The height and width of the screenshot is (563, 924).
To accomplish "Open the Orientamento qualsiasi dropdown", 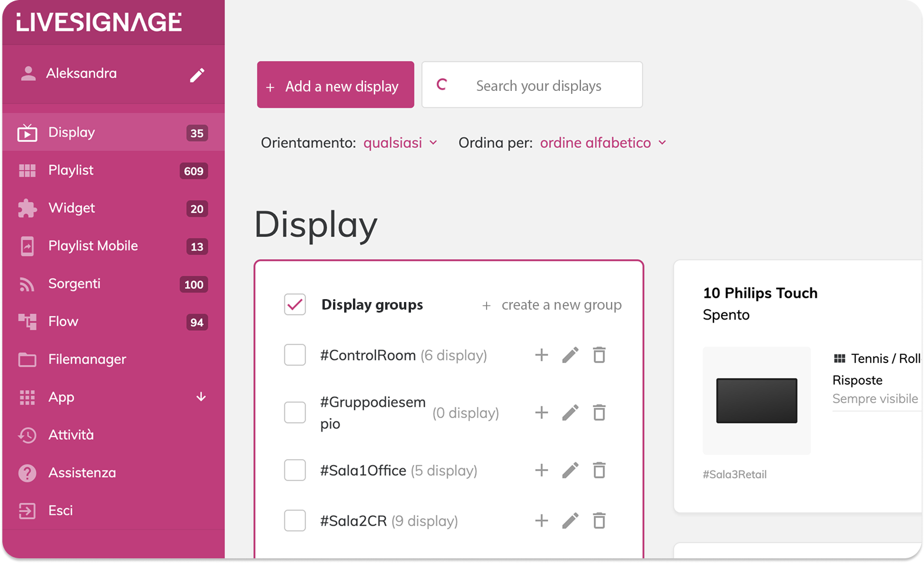I will (400, 143).
